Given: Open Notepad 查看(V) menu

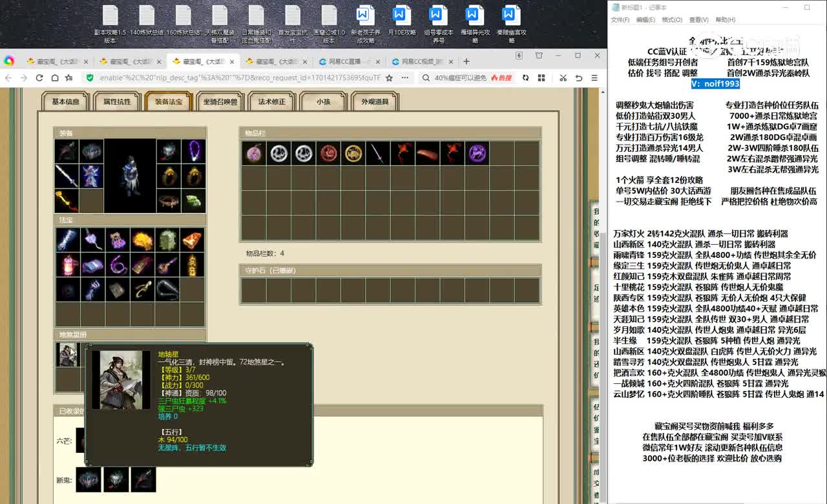Looking at the screenshot, I should click(698, 20).
